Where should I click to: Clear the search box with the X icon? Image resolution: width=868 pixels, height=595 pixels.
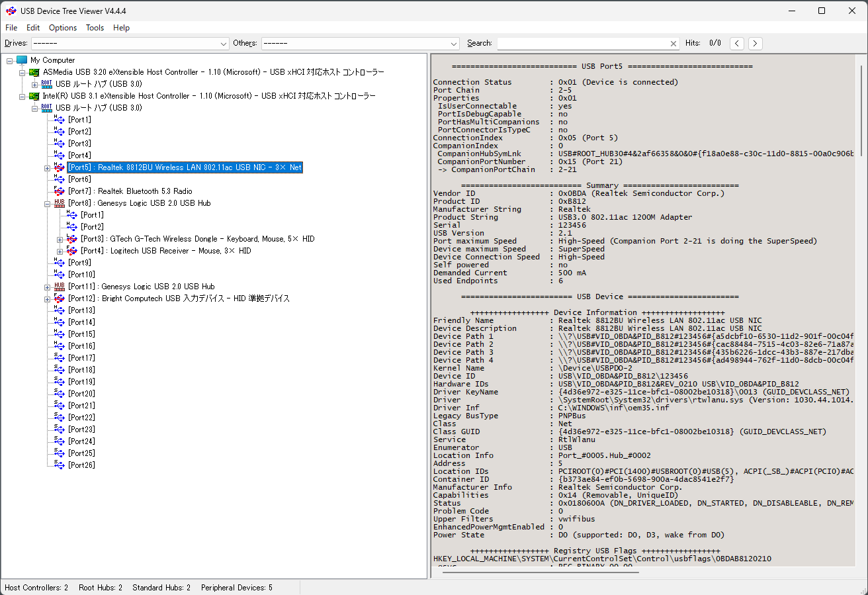tap(673, 44)
